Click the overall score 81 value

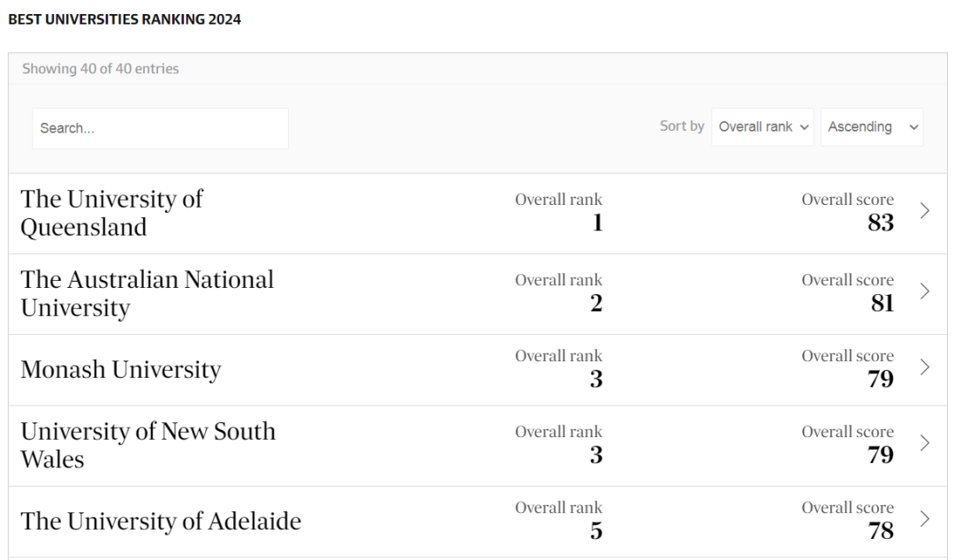tap(882, 303)
